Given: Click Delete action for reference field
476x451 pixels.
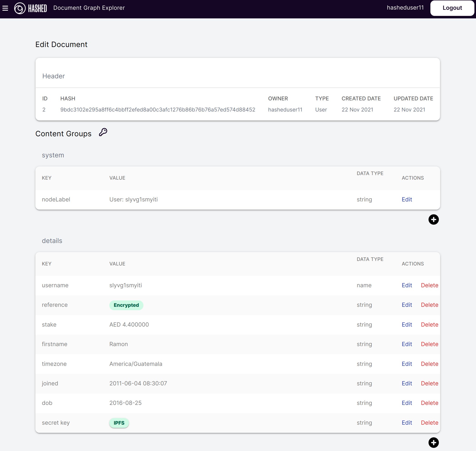Looking at the screenshot, I should pos(429,305).
